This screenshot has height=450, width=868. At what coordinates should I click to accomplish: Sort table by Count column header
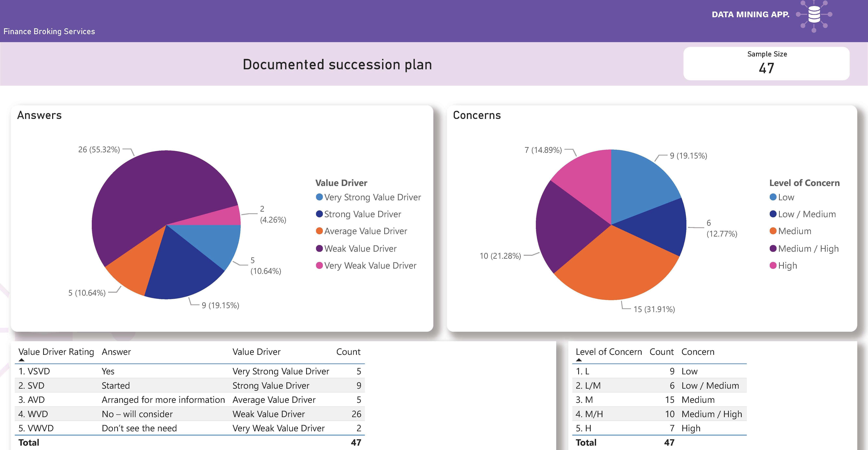coord(348,352)
